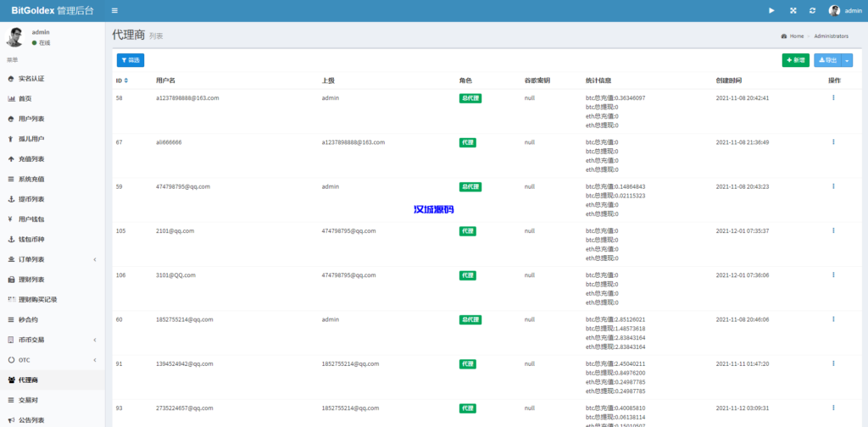The image size is (868, 427).
Task: Open the actions menu for row ID 91
Action: coord(833,363)
